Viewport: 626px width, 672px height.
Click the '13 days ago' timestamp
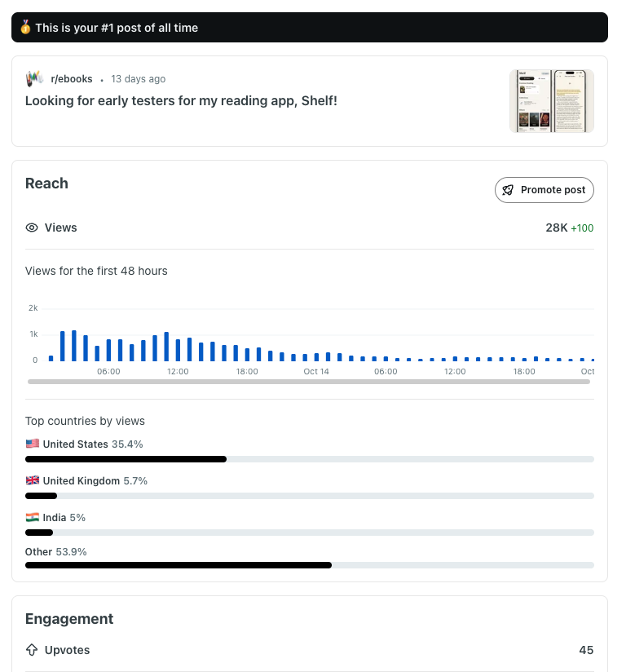coord(138,79)
